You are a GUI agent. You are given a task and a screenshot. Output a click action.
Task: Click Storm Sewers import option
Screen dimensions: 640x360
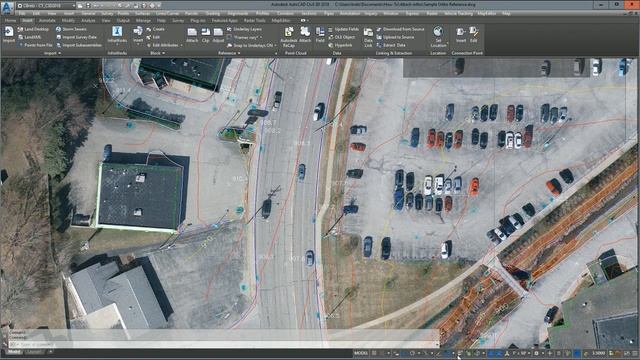[x=71, y=29]
